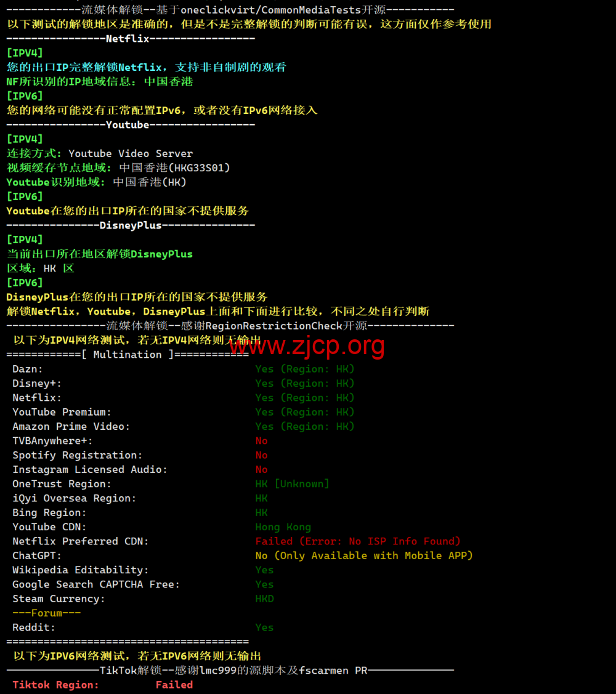The height and width of the screenshot is (694, 616).
Task: Click 'Instagram Licensed Audio:' row label
Action: pyautogui.click(x=90, y=470)
